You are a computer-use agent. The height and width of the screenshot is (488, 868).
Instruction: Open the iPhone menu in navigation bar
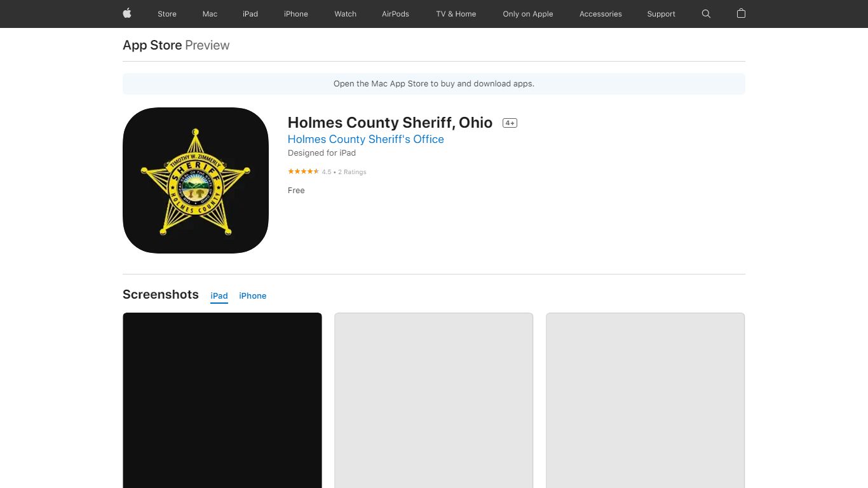click(296, 14)
